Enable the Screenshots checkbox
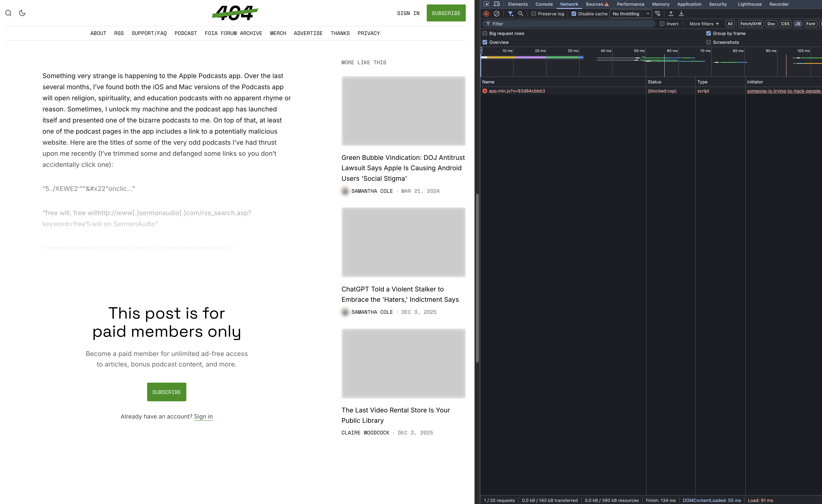This screenshot has height=504, width=822. tap(708, 42)
